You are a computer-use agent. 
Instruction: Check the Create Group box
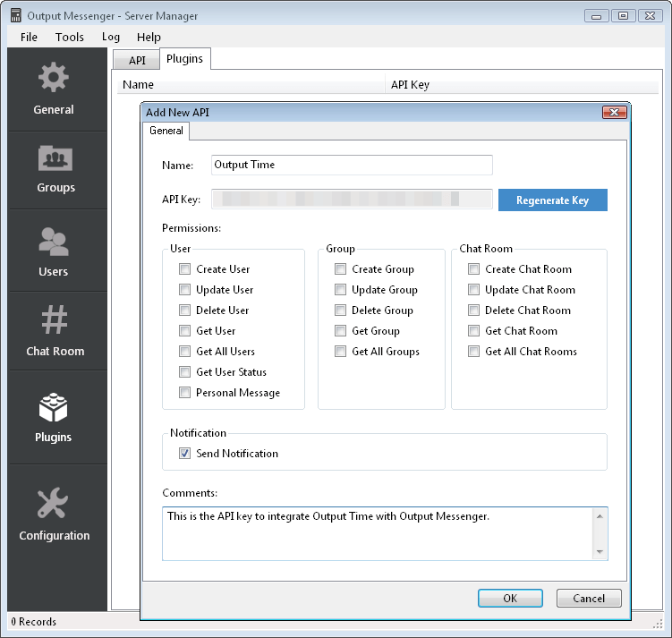click(x=340, y=269)
